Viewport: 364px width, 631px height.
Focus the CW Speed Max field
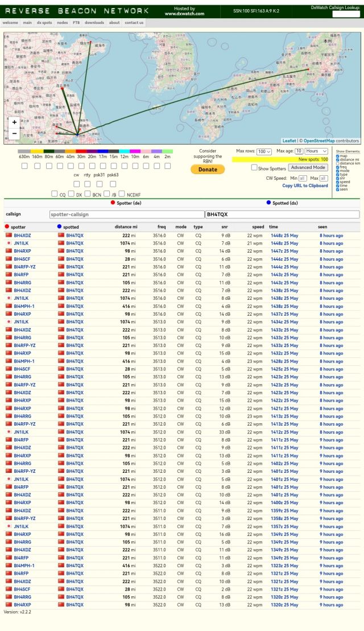tap(324, 178)
